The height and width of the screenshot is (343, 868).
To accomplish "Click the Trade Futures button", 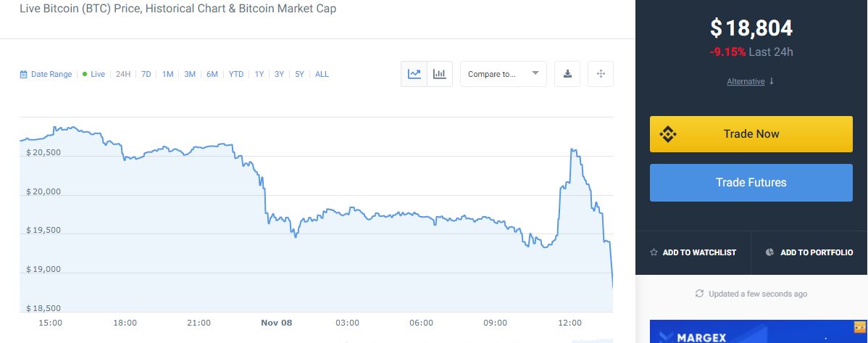I will pyautogui.click(x=751, y=182).
